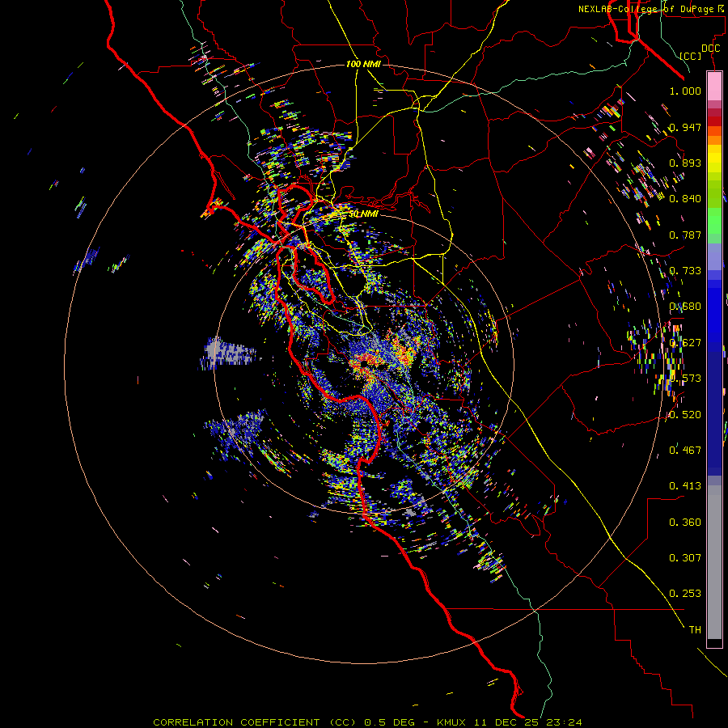Select the 0.893 legend value

pyautogui.click(x=685, y=163)
